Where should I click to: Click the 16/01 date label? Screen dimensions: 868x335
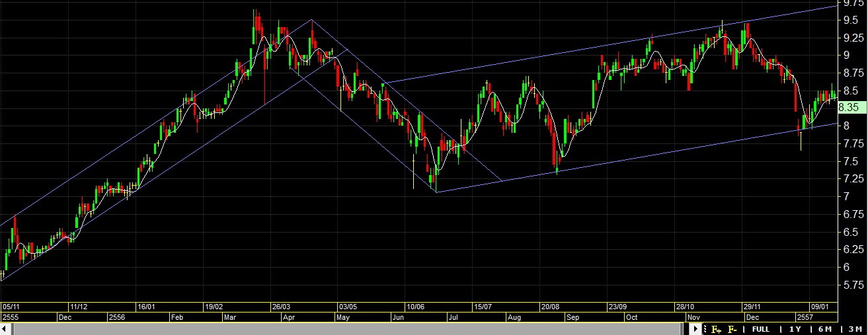tap(146, 307)
